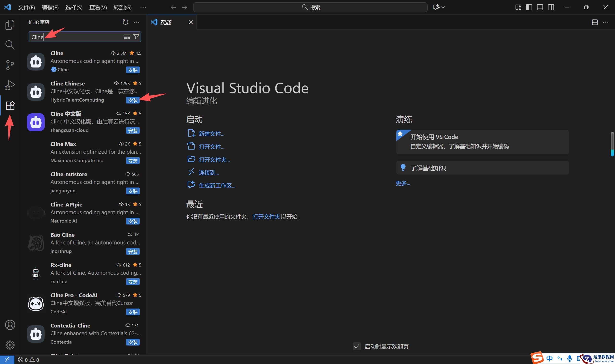The height and width of the screenshot is (364, 615).
Task: Open the Search view in activity bar
Action: tap(10, 45)
